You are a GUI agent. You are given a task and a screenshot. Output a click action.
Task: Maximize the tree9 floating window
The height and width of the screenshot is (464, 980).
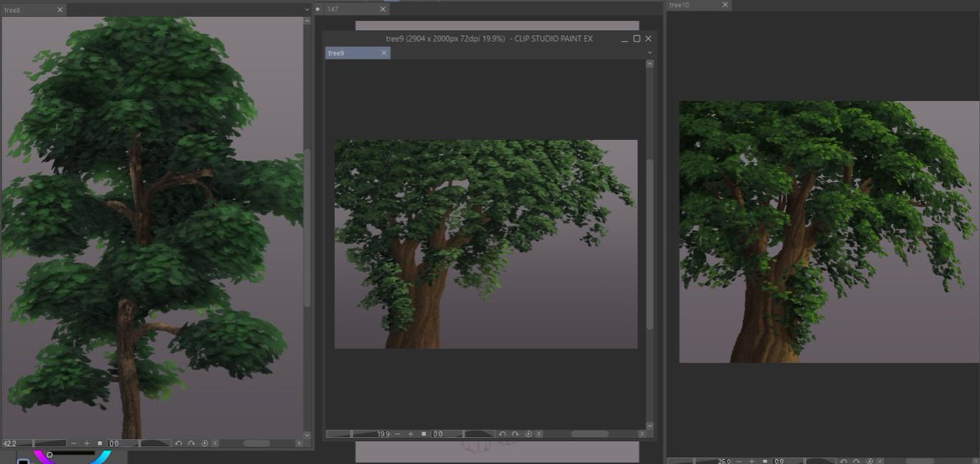[x=637, y=38]
